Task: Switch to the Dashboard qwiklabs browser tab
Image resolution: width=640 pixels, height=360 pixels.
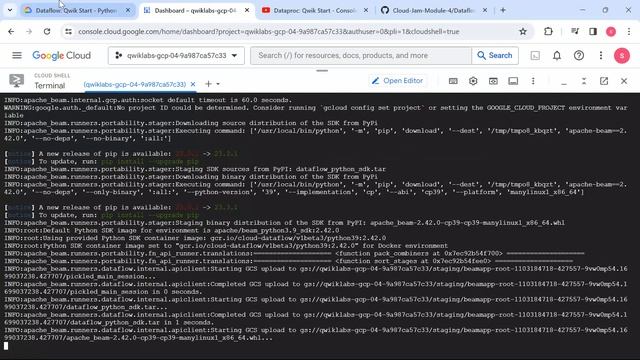Action: (195, 10)
